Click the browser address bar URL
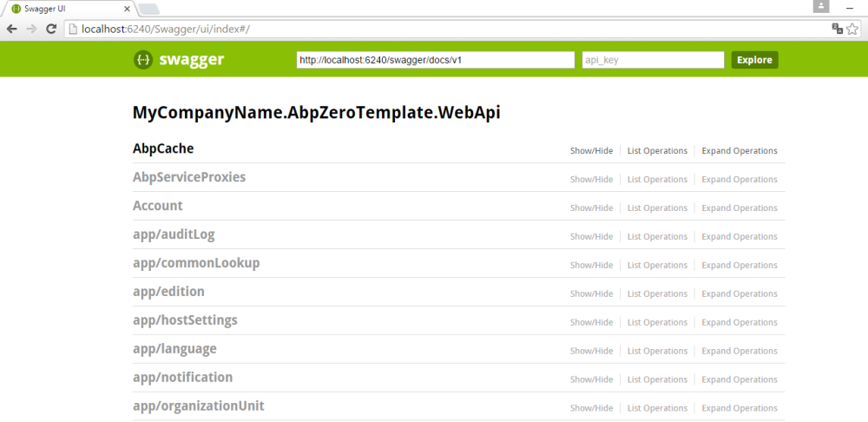868x422 pixels. coord(166,29)
